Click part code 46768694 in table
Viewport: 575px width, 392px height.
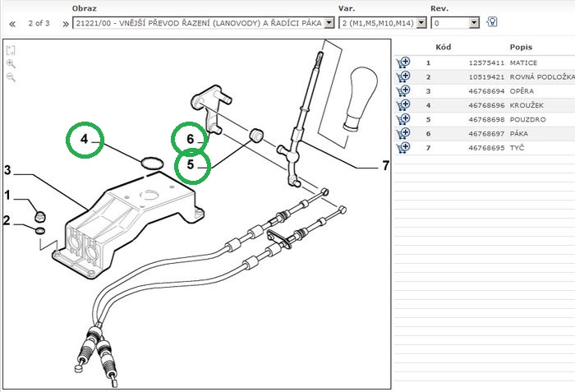(485, 90)
